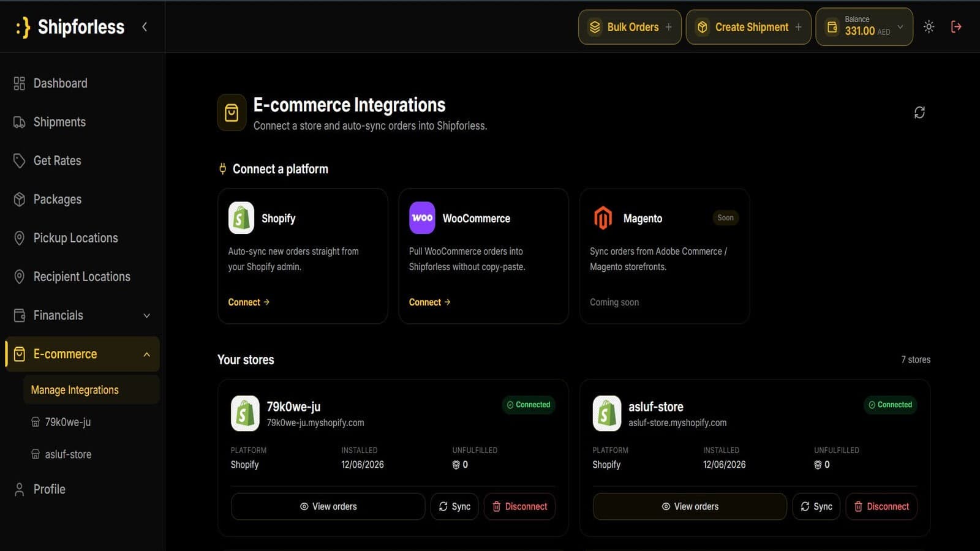Open Recipient Locations
This screenshot has height=551, width=980.
(83, 276)
